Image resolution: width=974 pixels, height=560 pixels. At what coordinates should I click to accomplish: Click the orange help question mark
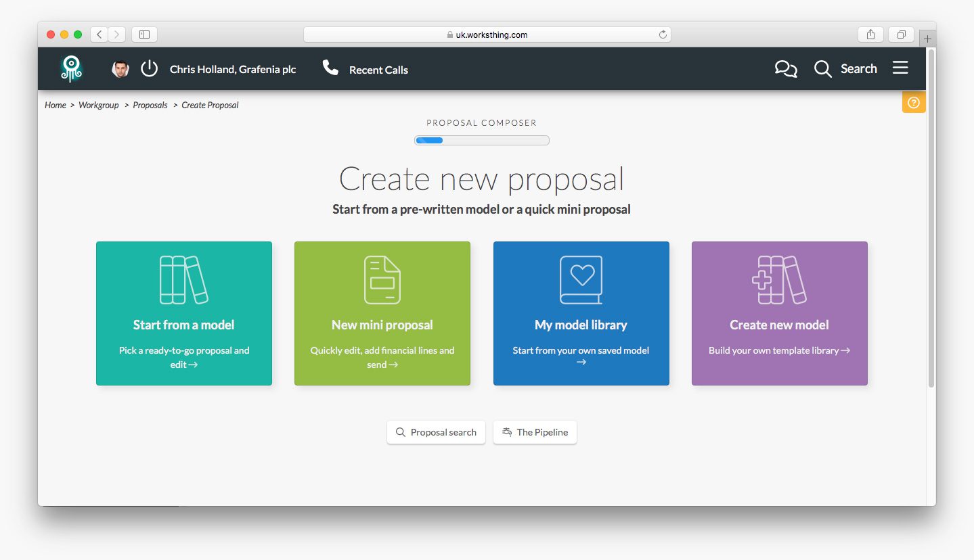pos(914,103)
